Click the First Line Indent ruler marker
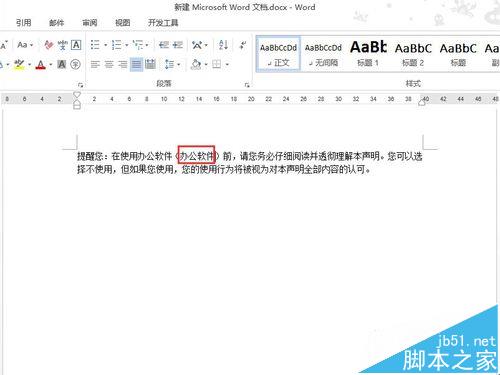 (77, 95)
